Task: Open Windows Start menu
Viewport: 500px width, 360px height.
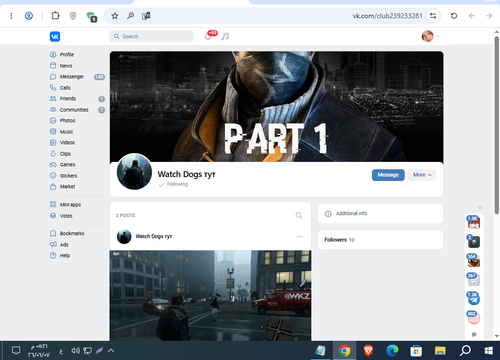Action: tap(489, 351)
